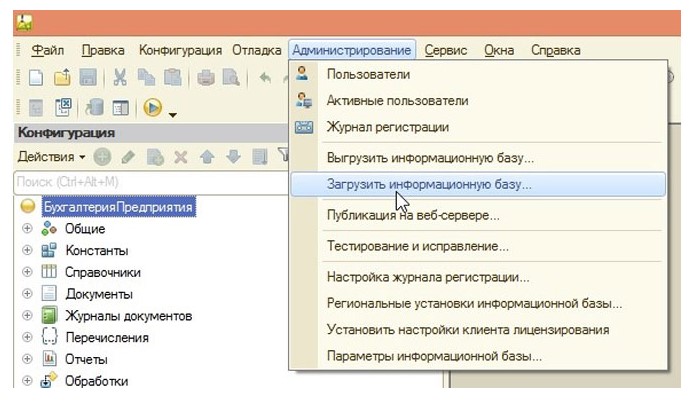The height and width of the screenshot is (401, 693).
Task: Expand the Общие tree node
Action: [27, 228]
